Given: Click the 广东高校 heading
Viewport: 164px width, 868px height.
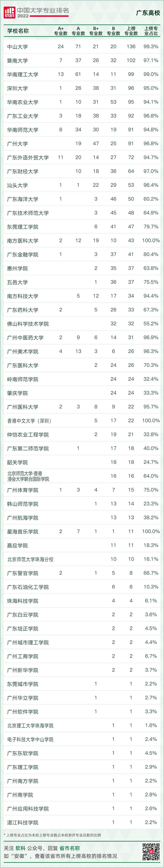Looking at the screenshot, I should [x=148, y=13].
